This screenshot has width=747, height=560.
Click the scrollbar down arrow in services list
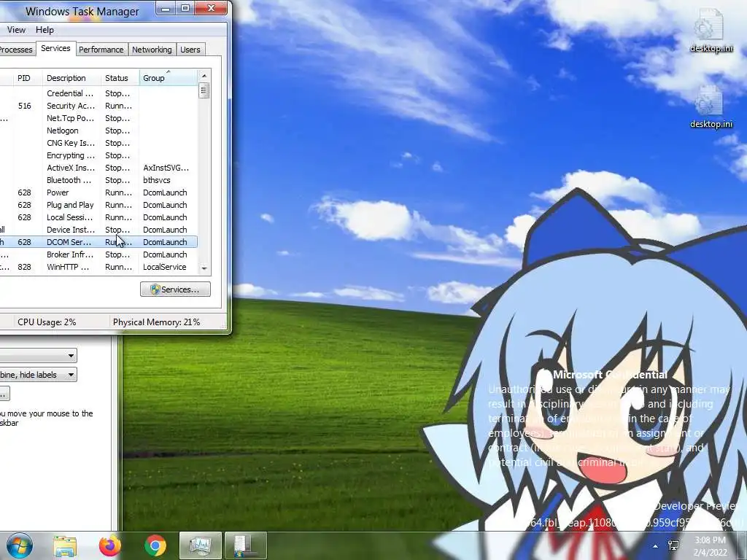pos(204,268)
